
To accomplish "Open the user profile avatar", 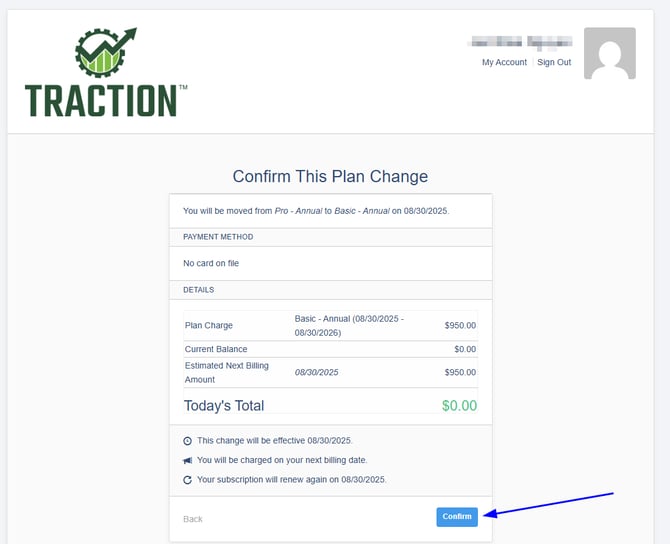I will 609,54.
